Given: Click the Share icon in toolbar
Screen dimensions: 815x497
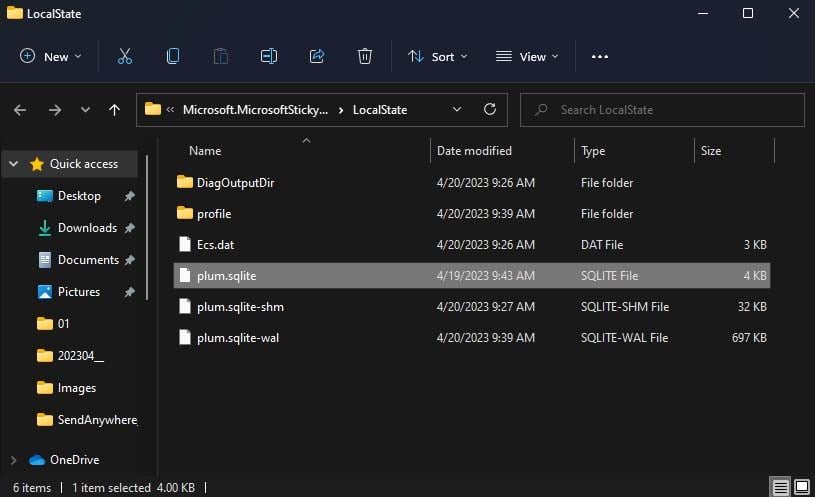Looking at the screenshot, I should (317, 57).
